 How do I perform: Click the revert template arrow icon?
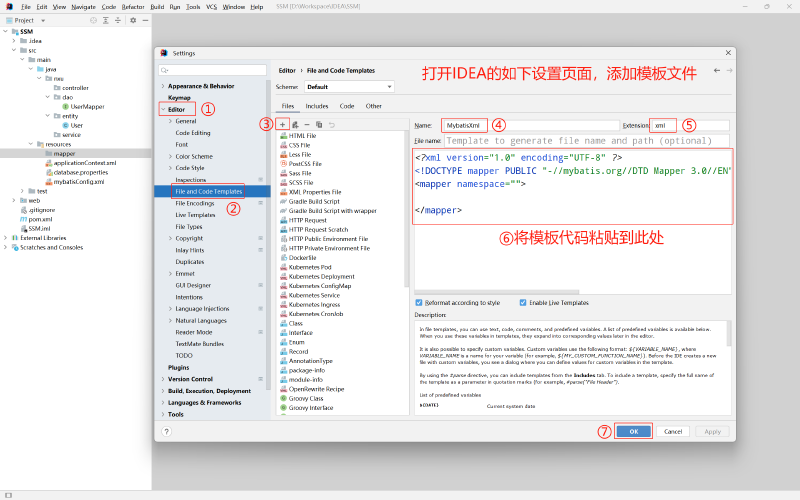[x=332, y=124]
